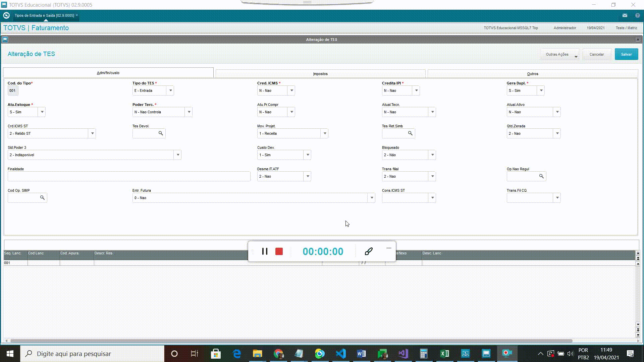The height and width of the screenshot is (362, 644).
Task: Expand the Custo Dev. dropdown
Action: 308,155
